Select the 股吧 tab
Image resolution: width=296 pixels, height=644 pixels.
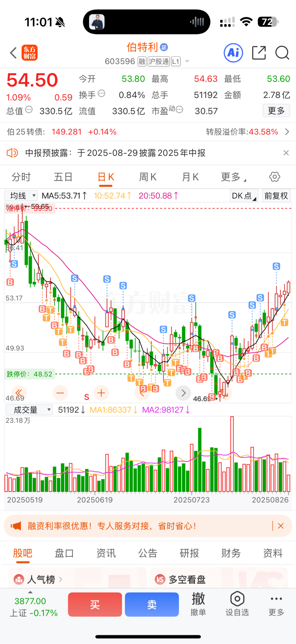(23, 553)
